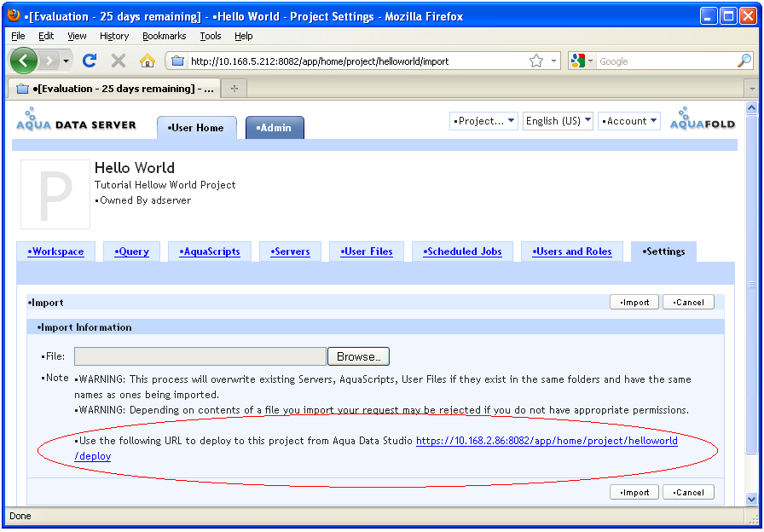
Task: Go to Firefox Home page icon
Action: [148, 61]
